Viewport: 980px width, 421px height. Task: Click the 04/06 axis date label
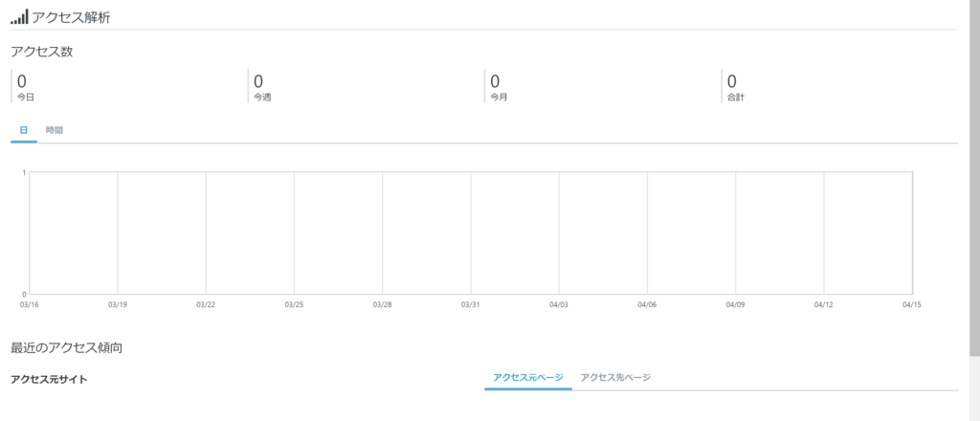647,305
